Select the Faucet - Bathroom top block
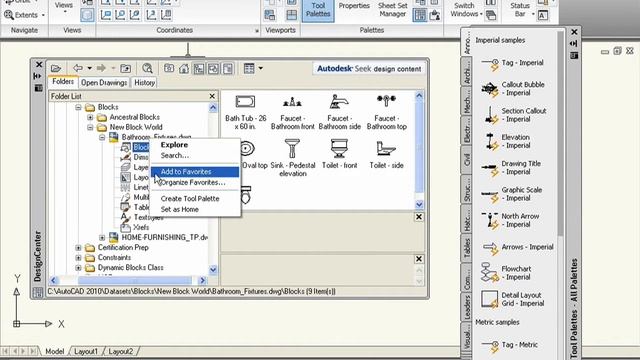 [387, 112]
